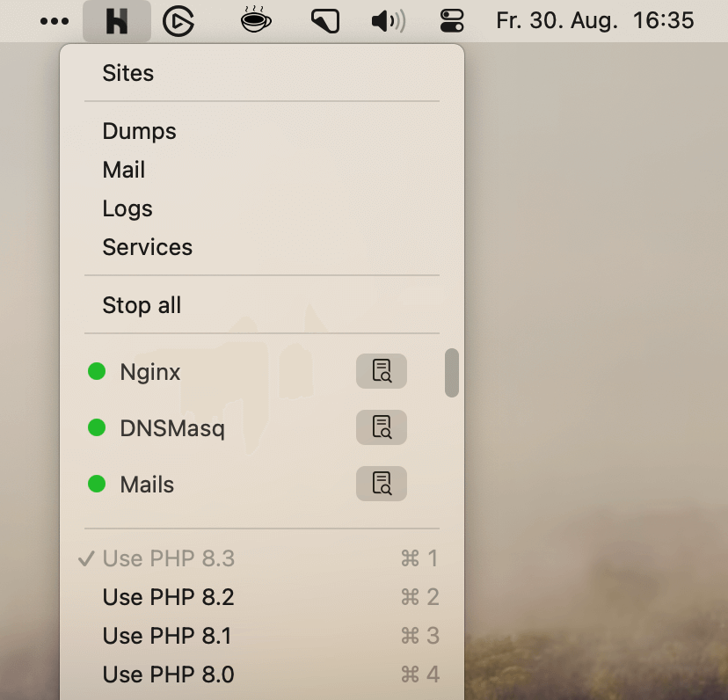The image size is (728, 700).
Task: Open the Mail menu entry
Action: click(x=262, y=170)
